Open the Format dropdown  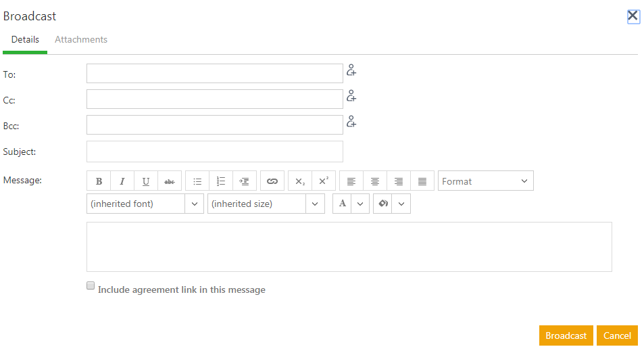coord(485,181)
